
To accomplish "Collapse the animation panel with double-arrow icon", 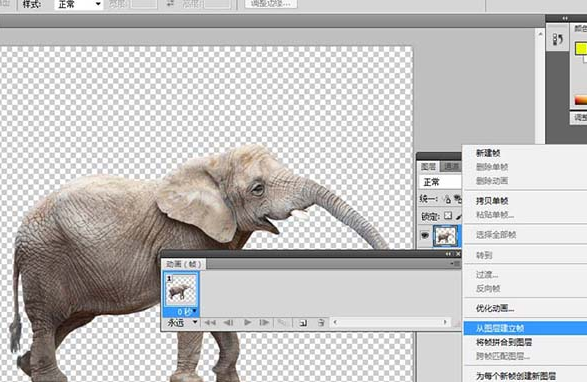I will pyautogui.click(x=448, y=254).
